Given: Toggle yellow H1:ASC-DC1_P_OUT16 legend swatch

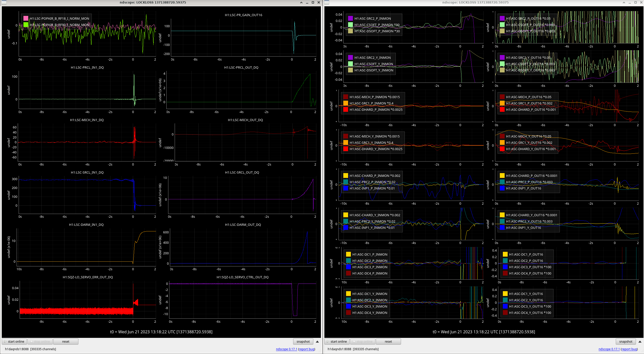Looking at the screenshot, I should click(x=505, y=254).
